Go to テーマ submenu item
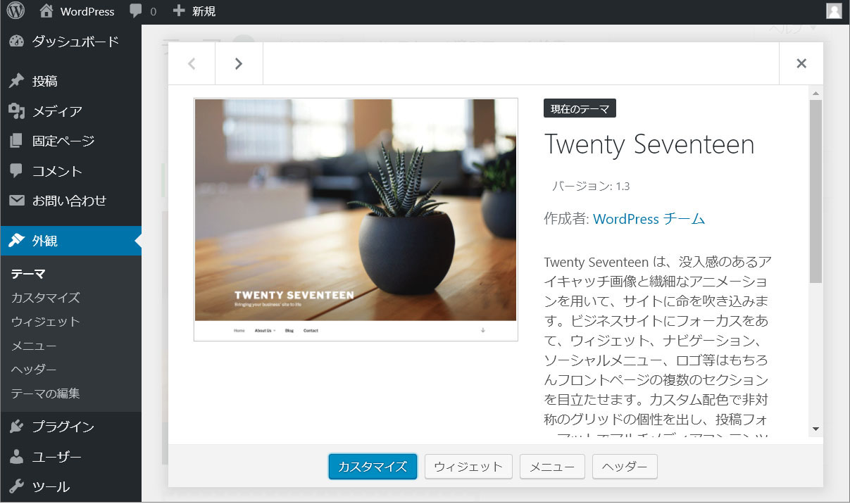The height and width of the screenshot is (504, 850). click(x=28, y=274)
